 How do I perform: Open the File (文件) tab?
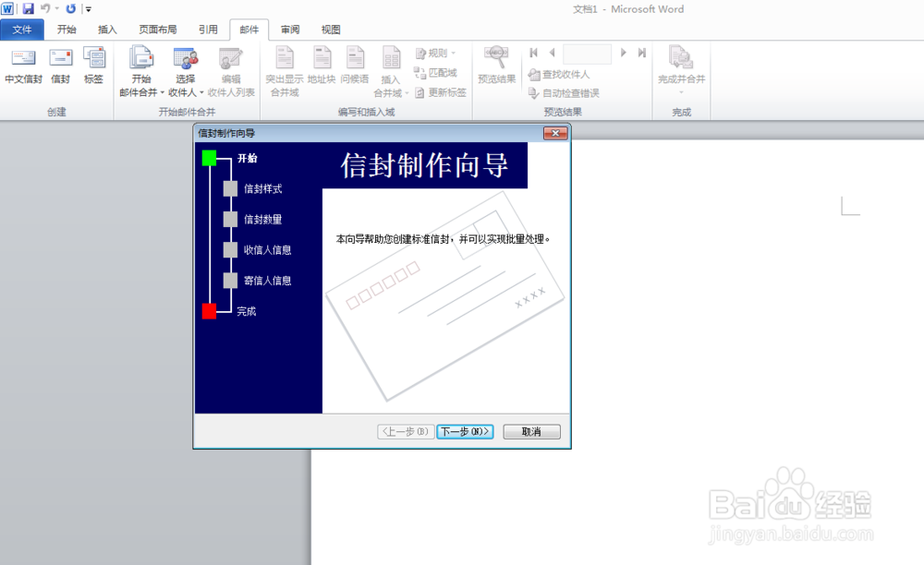[x=22, y=30]
